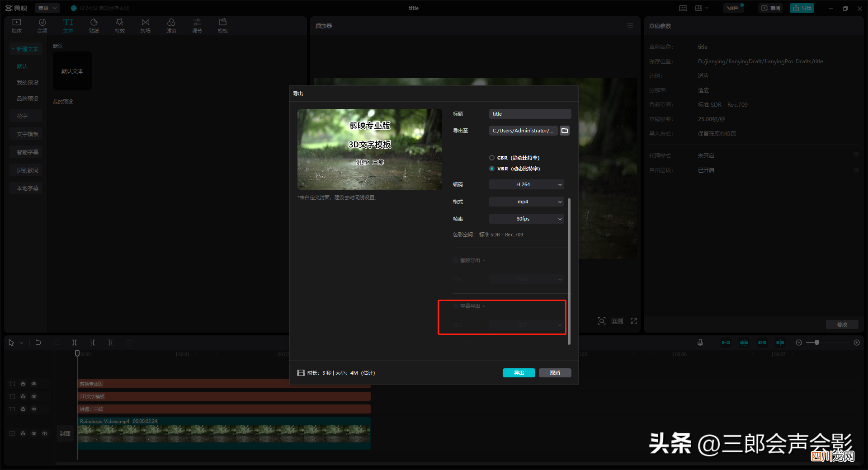Click the timeline zoom slider handle
This screenshot has height=470, width=868.
[x=817, y=343]
